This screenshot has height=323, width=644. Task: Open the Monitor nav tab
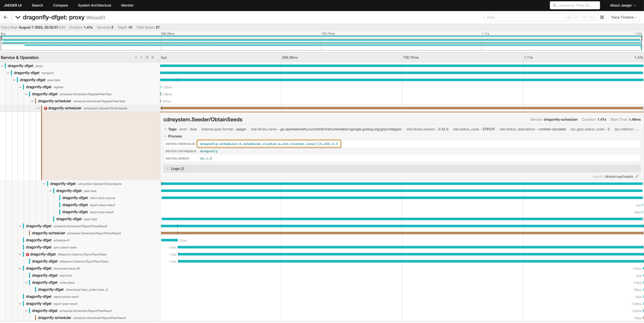128,5
